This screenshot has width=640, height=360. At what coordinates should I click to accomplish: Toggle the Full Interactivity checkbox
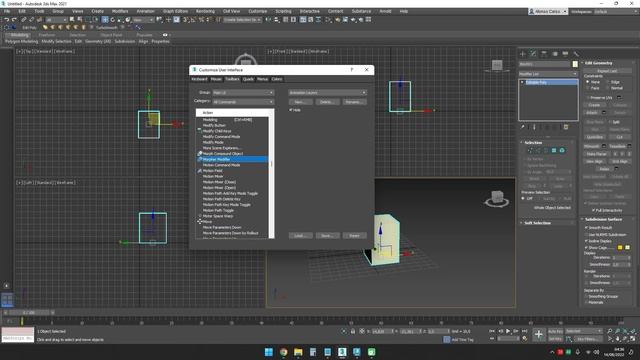point(593,210)
